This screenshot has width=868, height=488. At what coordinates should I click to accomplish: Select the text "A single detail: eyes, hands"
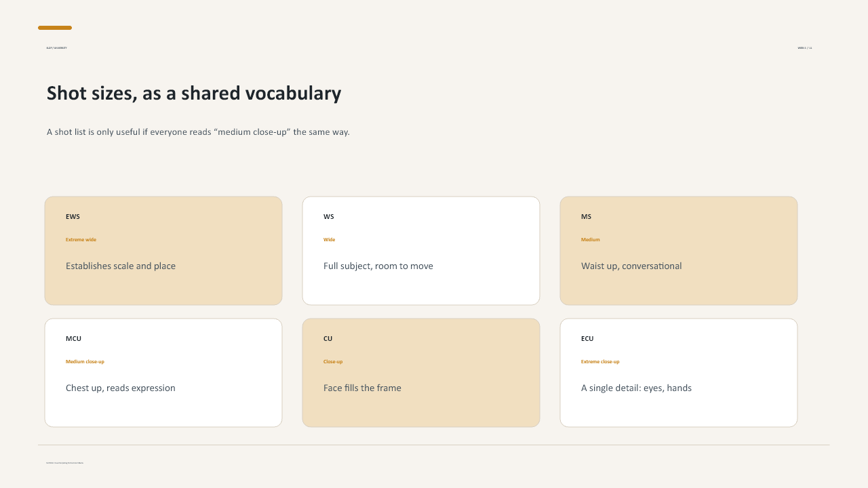[x=636, y=388]
